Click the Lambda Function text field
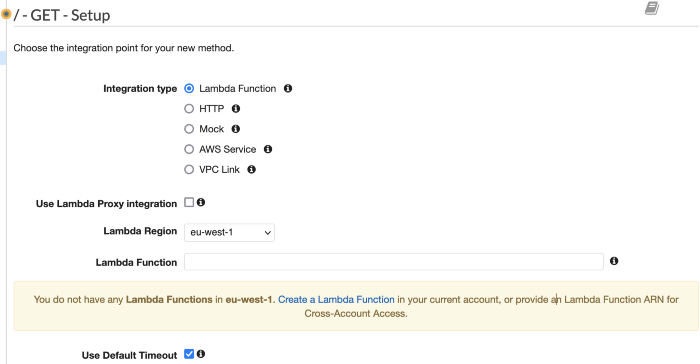This screenshot has height=364, width=700. [x=394, y=262]
